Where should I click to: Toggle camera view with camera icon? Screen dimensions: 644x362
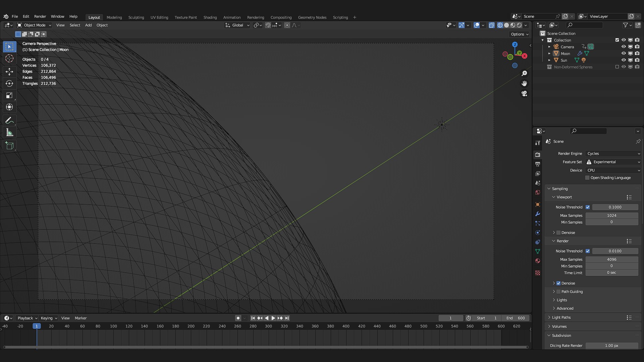[524, 94]
